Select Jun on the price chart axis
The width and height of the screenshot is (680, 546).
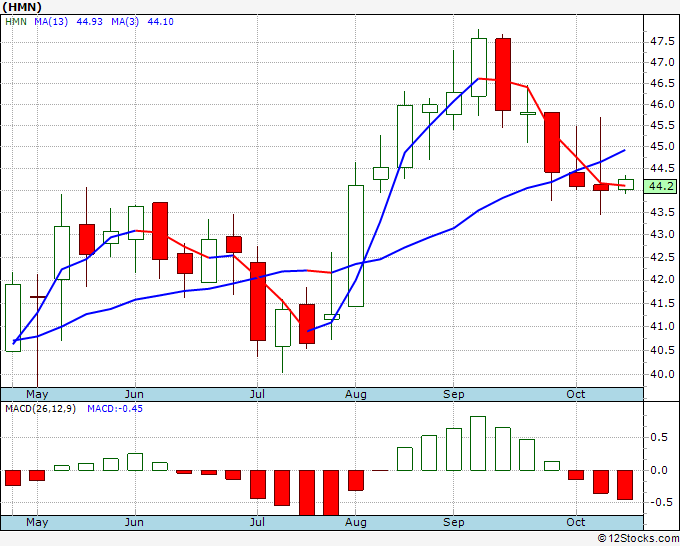pos(134,394)
